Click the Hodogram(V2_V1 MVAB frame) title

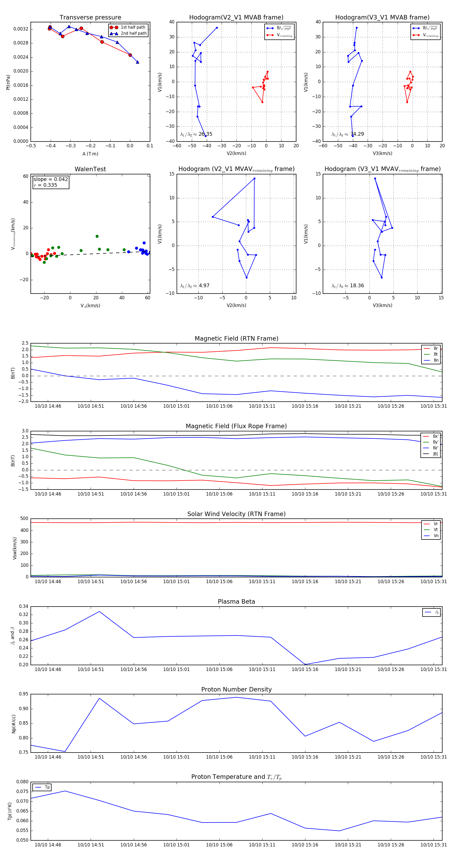[236, 18]
